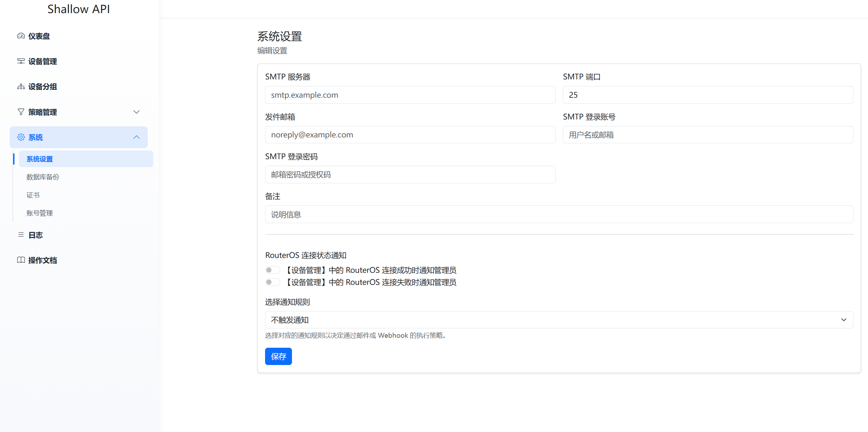Focus the 备注 remarks input field
This screenshot has height=432, width=868.
[x=559, y=214]
